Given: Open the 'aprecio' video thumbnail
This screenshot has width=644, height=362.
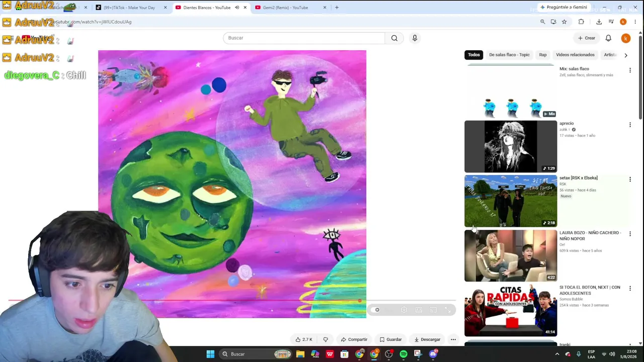Looking at the screenshot, I should coord(511,147).
